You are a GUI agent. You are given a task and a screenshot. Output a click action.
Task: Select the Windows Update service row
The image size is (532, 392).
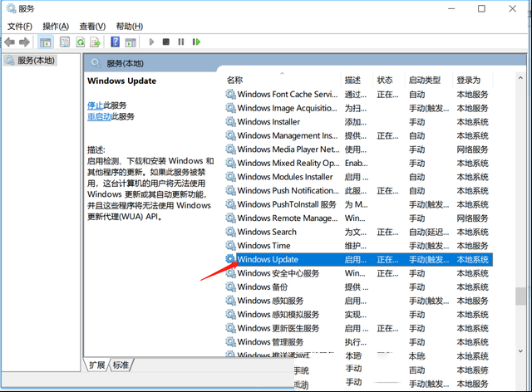358,259
